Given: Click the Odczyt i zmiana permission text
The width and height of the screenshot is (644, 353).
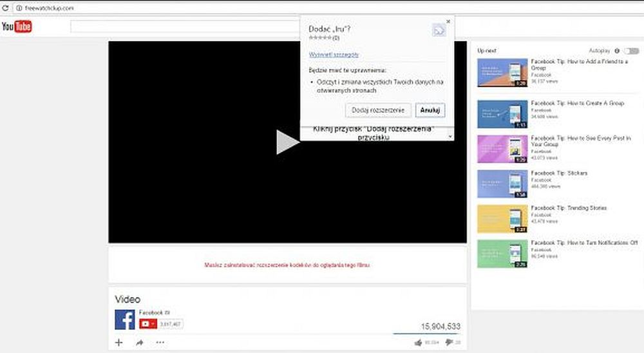Looking at the screenshot, I should [380, 86].
